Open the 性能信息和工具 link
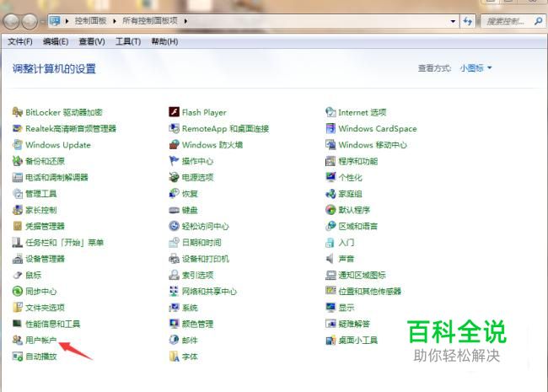This screenshot has width=548, height=392. (x=53, y=324)
